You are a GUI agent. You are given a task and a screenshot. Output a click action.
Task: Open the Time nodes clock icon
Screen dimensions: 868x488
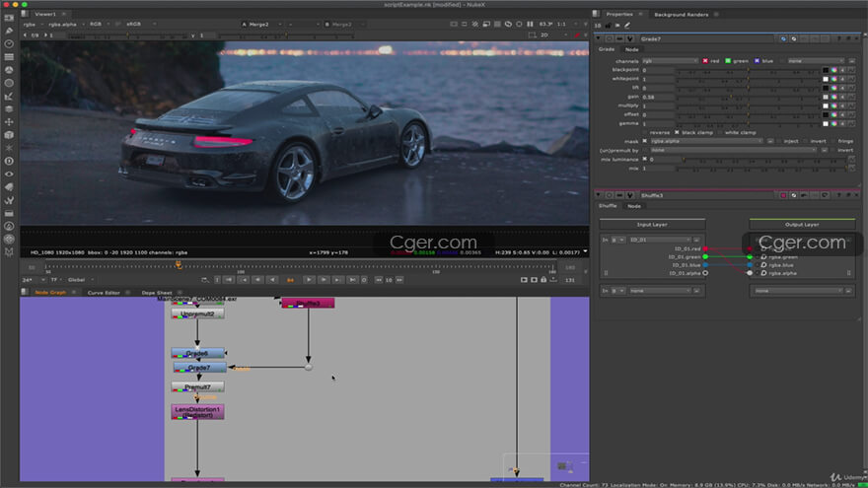9,43
